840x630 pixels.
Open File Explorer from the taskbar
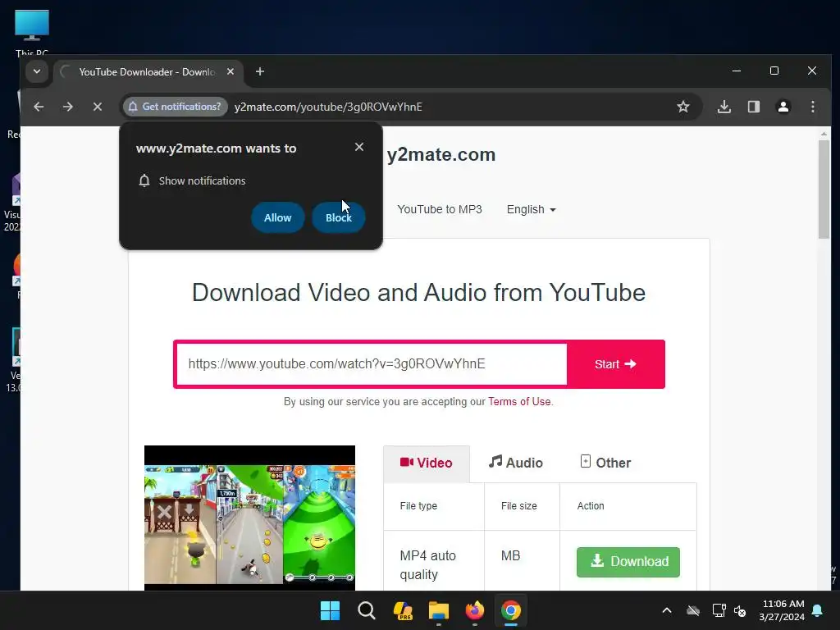click(x=438, y=610)
